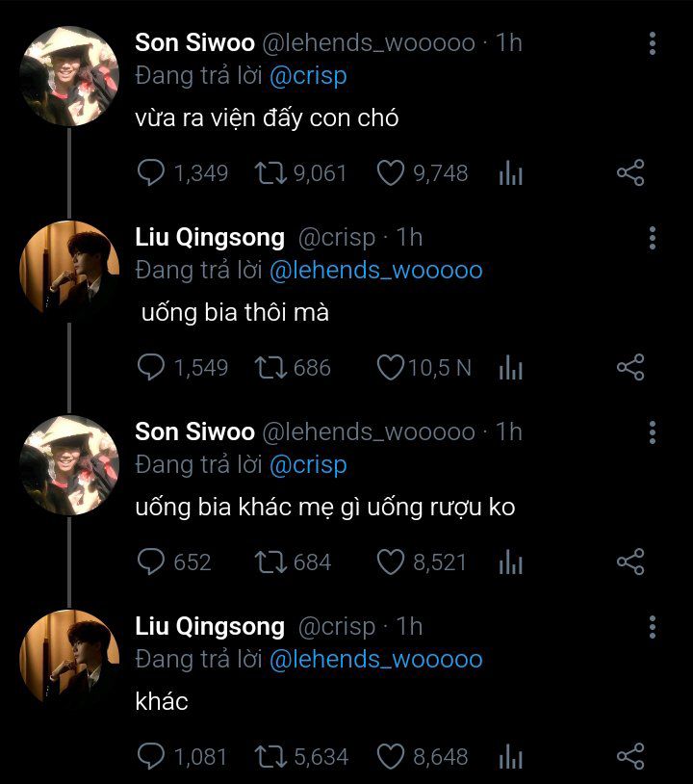Open @lehends_wooooo mention in "uống bia thôi mà" reply
693x784 pixels.
point(376,271)
